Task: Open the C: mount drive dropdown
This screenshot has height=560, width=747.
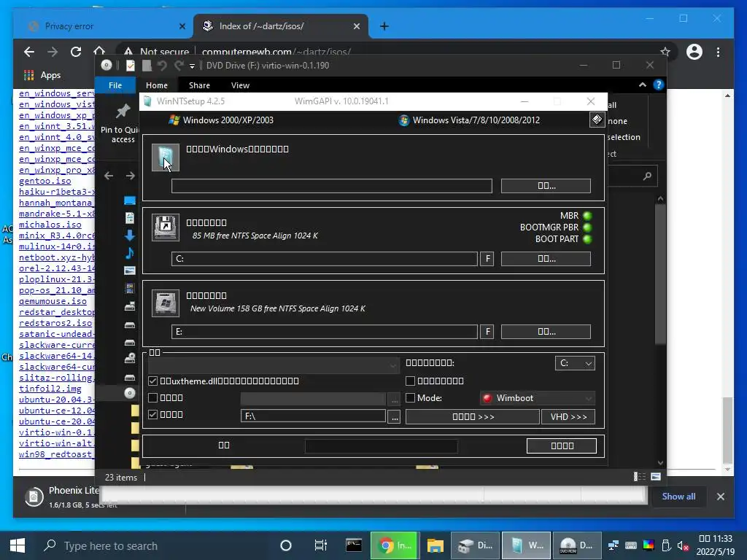Action: (575, 363)
